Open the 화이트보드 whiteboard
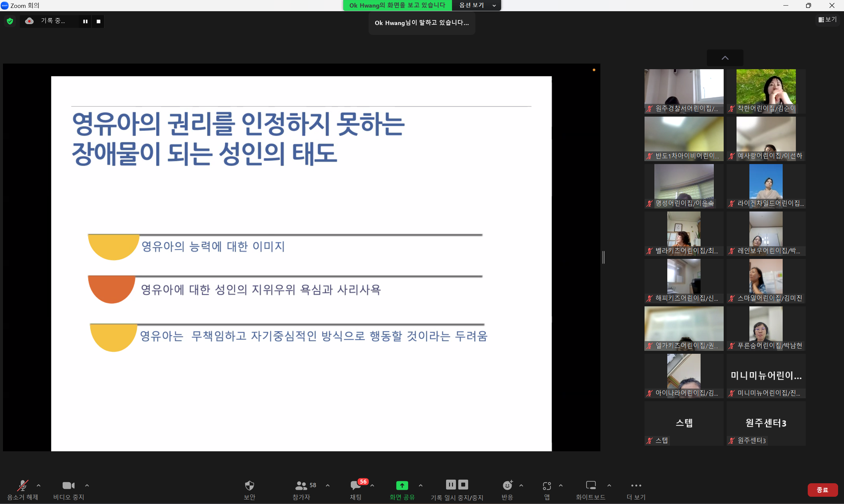Screen dimensions: 844x504 [x=591, y=490]
